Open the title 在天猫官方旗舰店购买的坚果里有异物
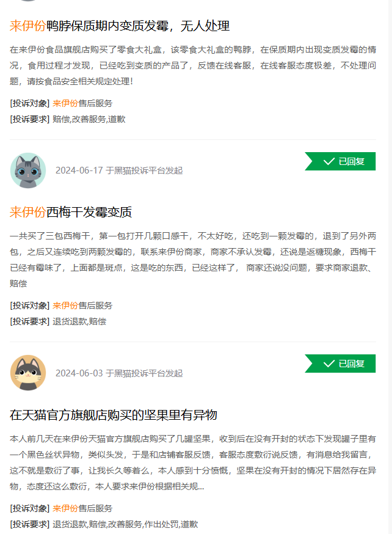 pos(114,415)
